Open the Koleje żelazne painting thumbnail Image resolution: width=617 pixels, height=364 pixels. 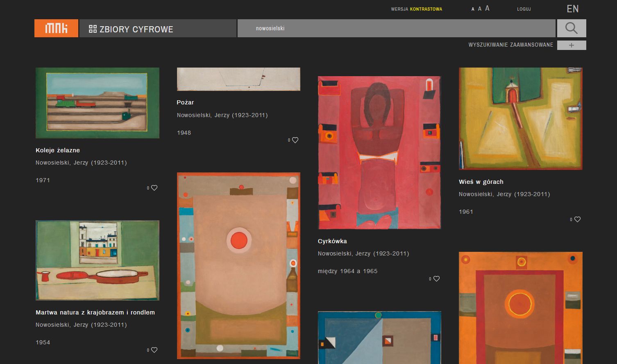(98, 103)
